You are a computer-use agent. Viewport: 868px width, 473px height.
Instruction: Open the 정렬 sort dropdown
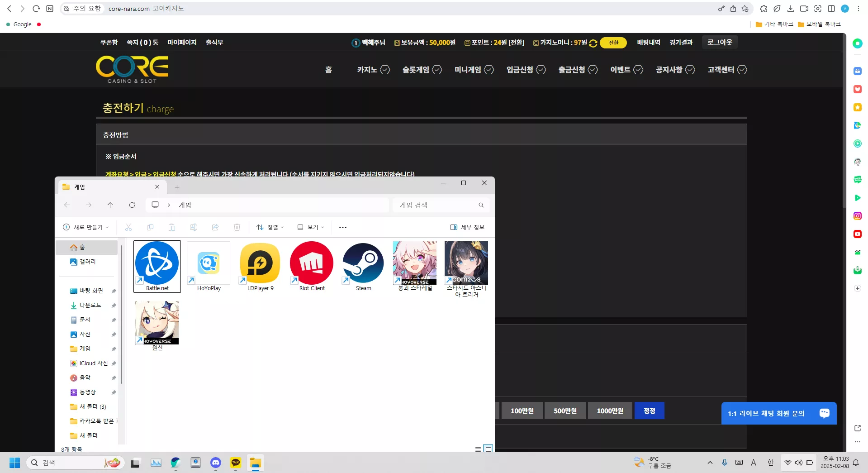pos(270,227)
